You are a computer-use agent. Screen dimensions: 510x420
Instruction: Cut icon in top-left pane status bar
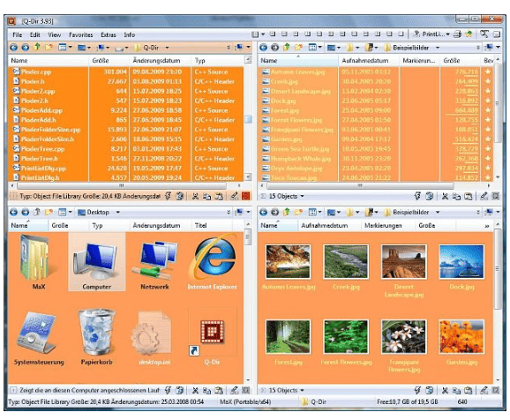pyautogui.click(x=195, y=196)
